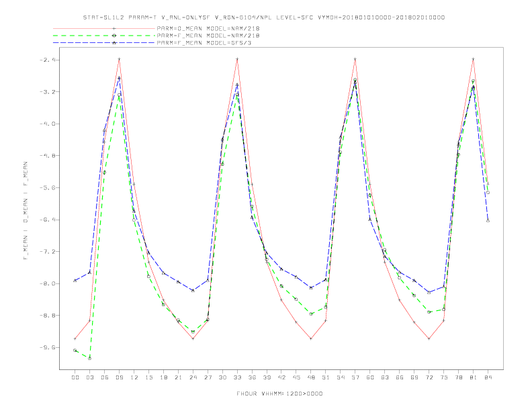Click x-axis tick label 18
This screenshot has height=411, width=532.
(163, 377)
